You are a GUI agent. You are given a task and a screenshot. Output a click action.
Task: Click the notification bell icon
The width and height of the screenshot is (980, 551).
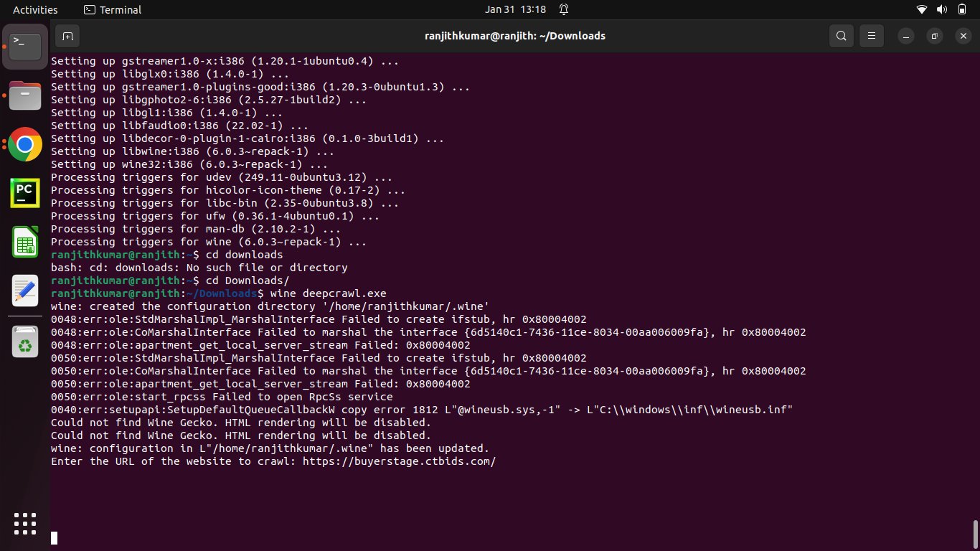(x=564, y=9)
